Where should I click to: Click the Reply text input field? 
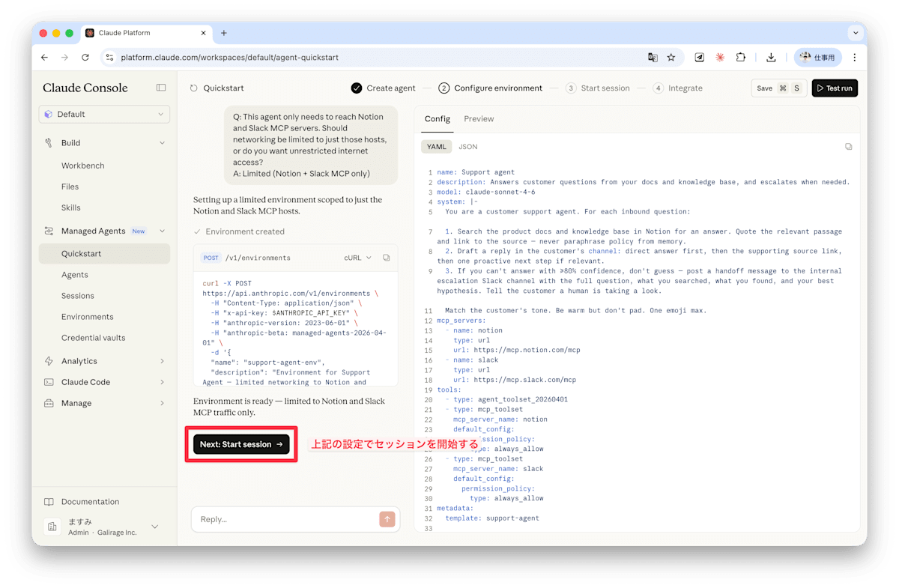(285, 519)
